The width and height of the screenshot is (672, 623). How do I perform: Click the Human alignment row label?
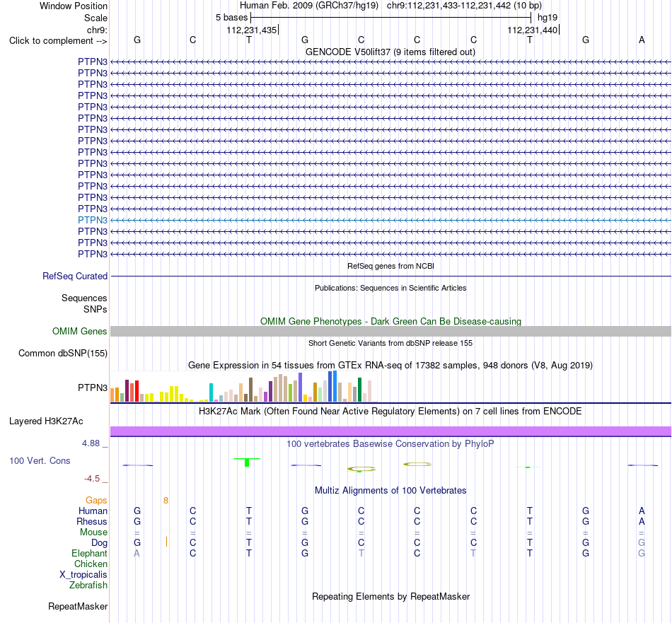point(93,511)
